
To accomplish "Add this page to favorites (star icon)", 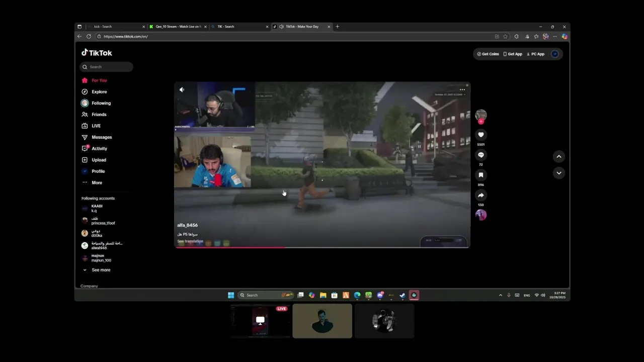I will [x=505, y=37].
